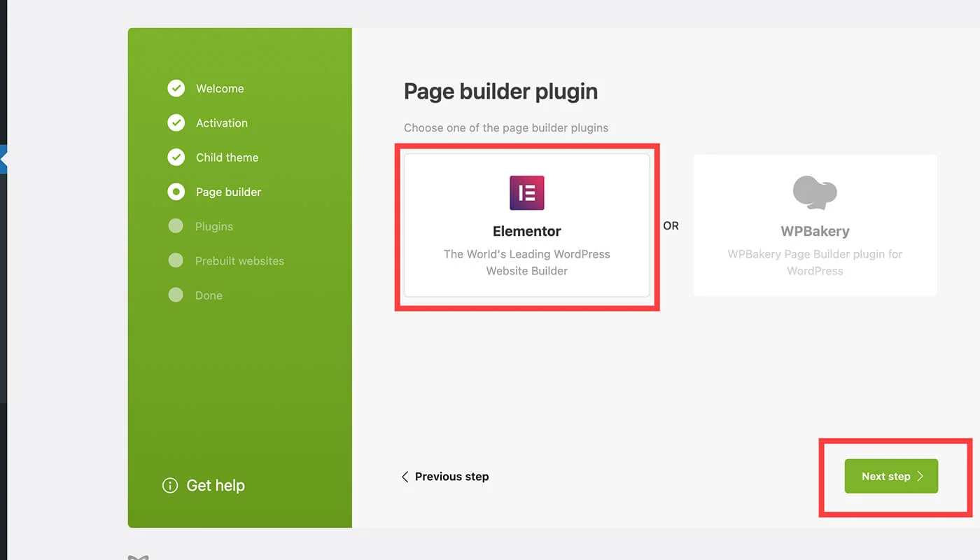Select the Done step label
The height and width of the screenshot is (560, 980).
click(209, 295)
